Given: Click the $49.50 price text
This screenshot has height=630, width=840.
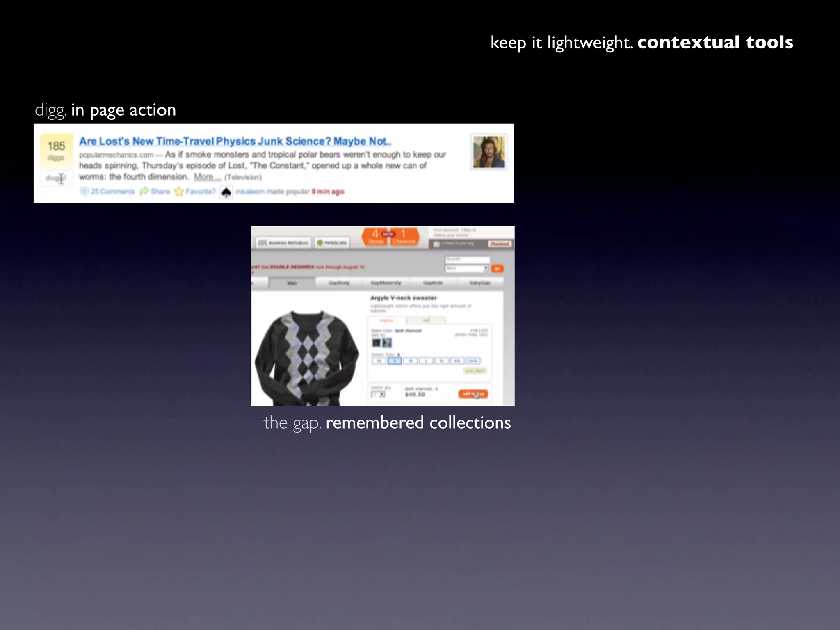Looking at the screenshot, I should click(x=415, y=395).
